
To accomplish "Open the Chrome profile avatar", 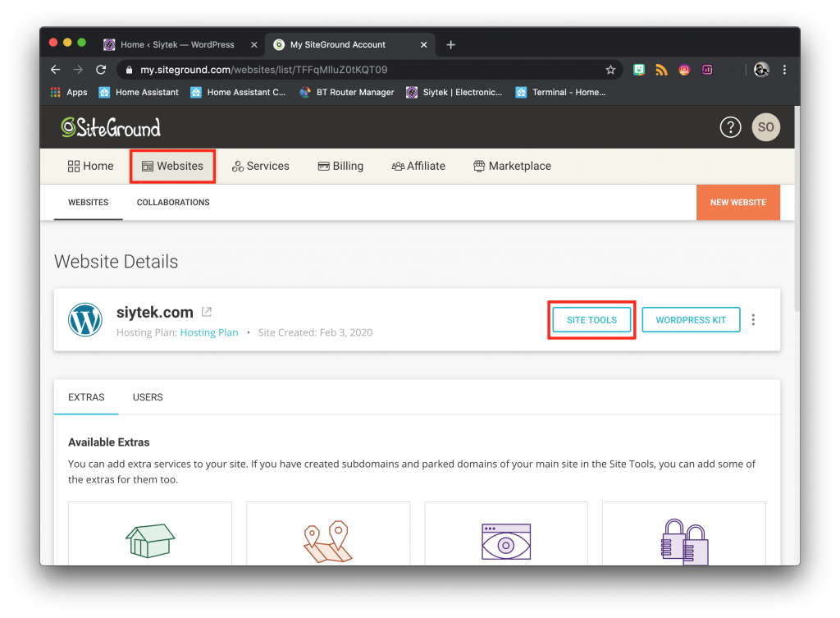I will pyautogui.click(x=761, y=70).
